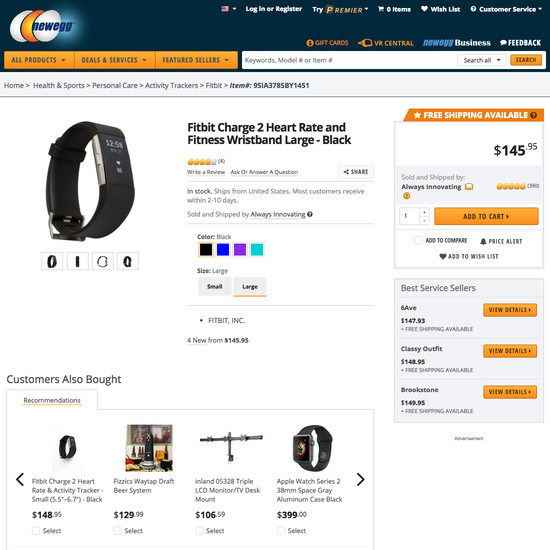Tick Select checkbox under Fizzics Waytap Beer System
Screen dimensions: 550x550
[118, 530]
